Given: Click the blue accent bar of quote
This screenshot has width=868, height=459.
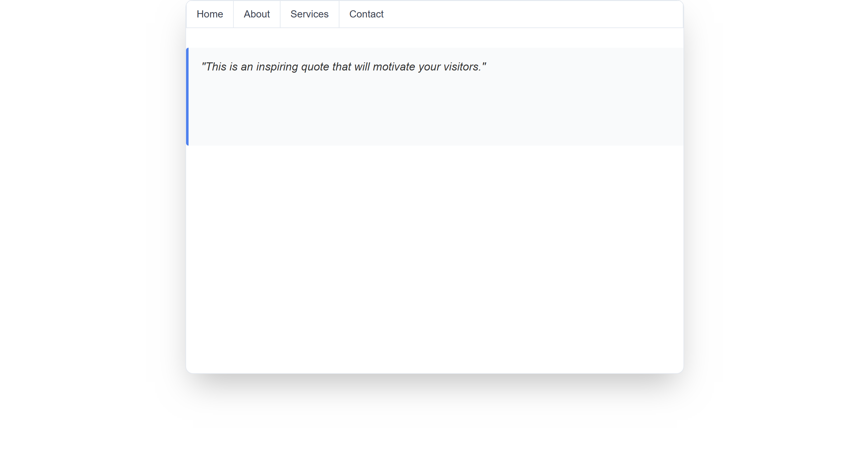Looking at the screenshot, I should point(187,97).
